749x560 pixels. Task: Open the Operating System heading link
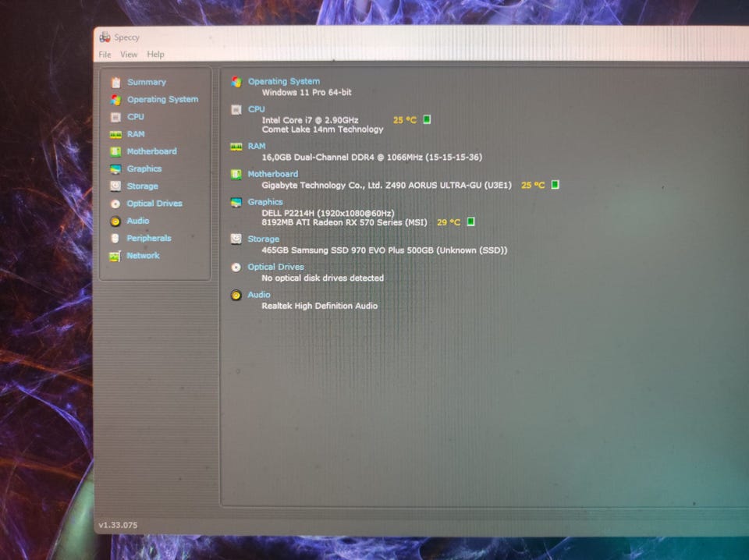(283, 81)
